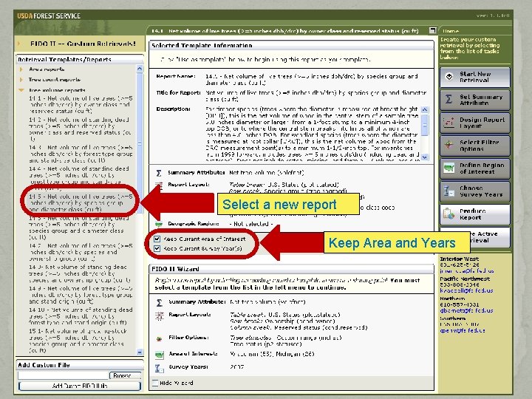532x399 pixels.
Task: Click the Description scroll up arrow
Action: [425, 109]
